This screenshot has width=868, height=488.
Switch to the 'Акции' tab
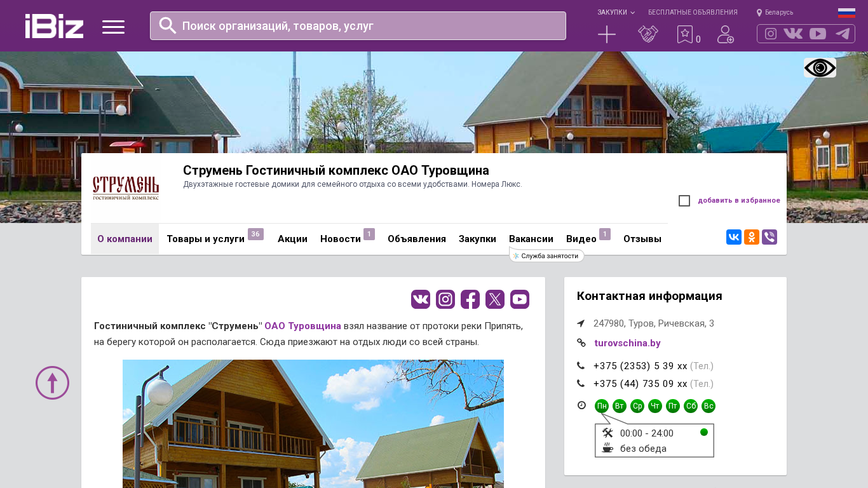292,239
